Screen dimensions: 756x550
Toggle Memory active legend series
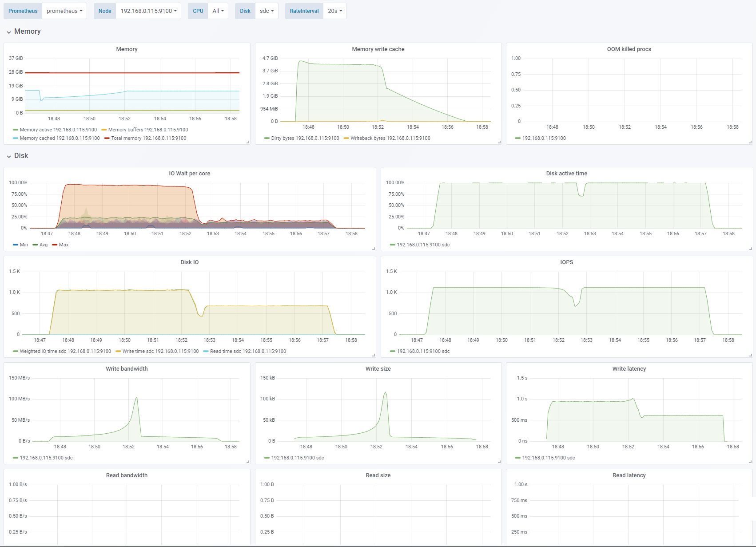(58, 130)
